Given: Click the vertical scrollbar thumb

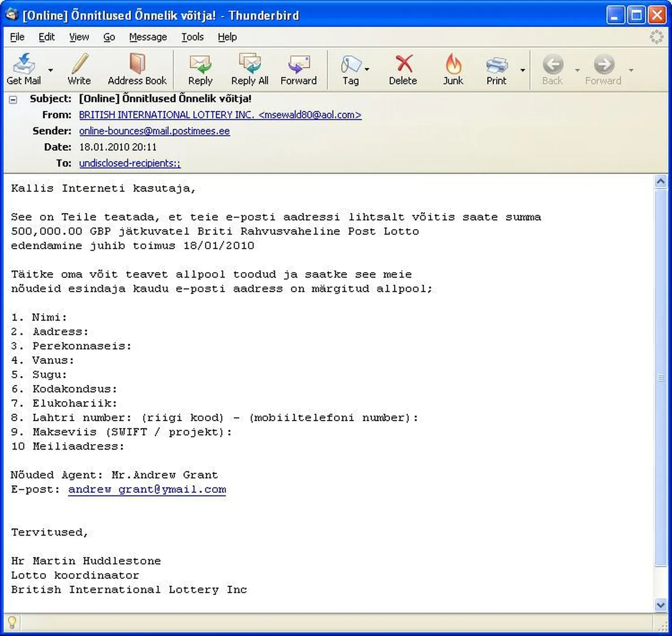Looking at the screenshot, I should [660, 377].
